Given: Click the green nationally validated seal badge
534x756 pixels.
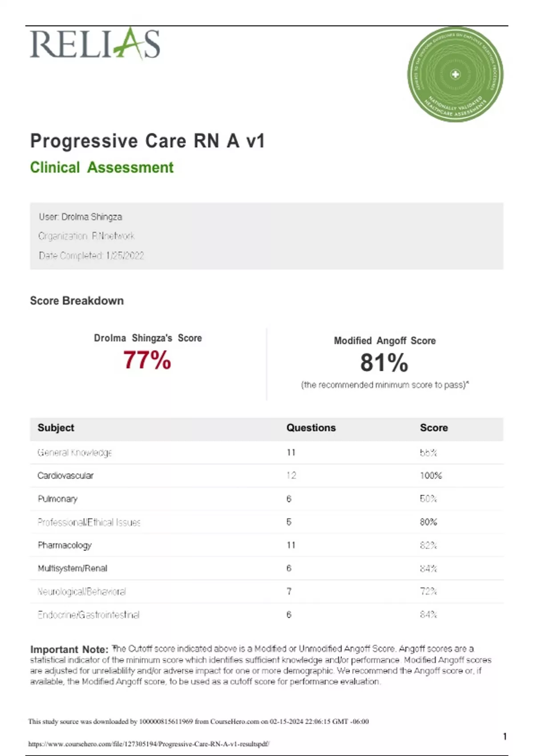Looking at the screenshot, I should pyautogui.click(x=455, y=75).
